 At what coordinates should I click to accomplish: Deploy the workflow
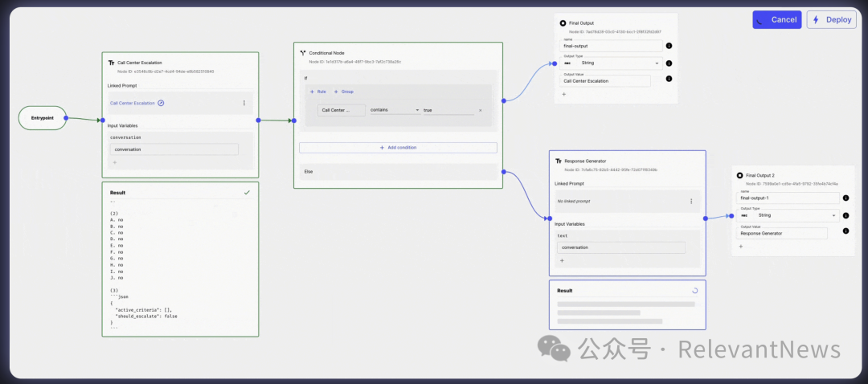pos(832,20)
